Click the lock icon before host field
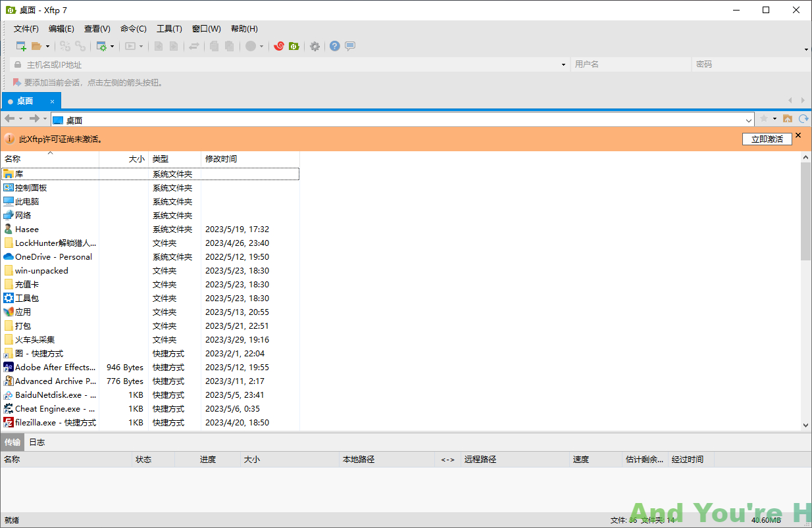The image size is (812, 528). (x=18, y=64)
